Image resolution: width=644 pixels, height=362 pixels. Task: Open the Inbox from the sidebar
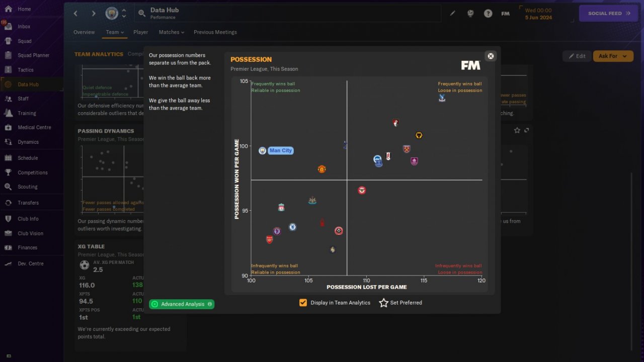24,27
